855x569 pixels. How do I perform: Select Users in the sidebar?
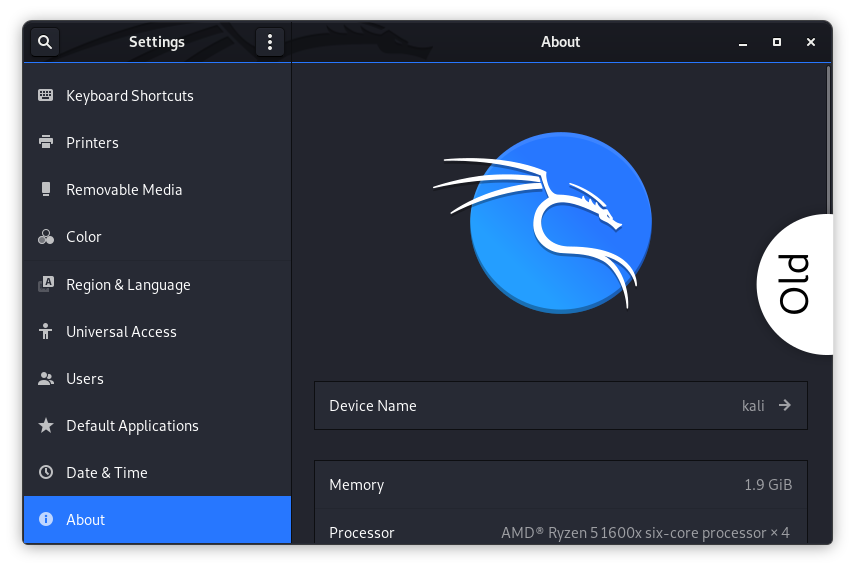[157, 378]
